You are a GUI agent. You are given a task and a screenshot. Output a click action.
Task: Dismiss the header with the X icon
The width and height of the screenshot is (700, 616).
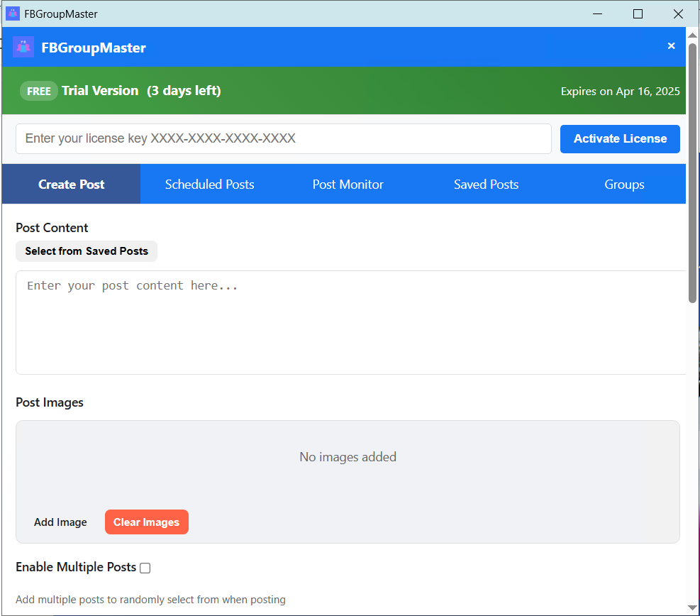click(671, 45)
